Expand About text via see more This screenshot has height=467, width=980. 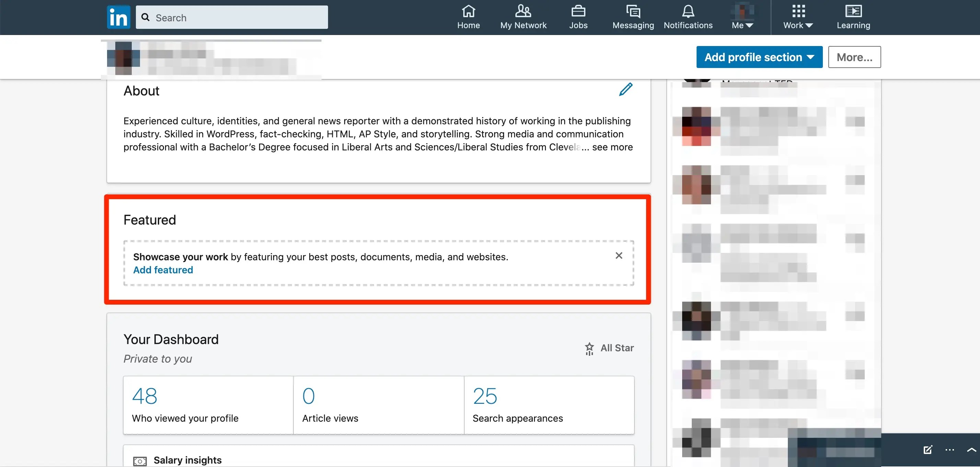pyautogui.click(x=612, y=147)
